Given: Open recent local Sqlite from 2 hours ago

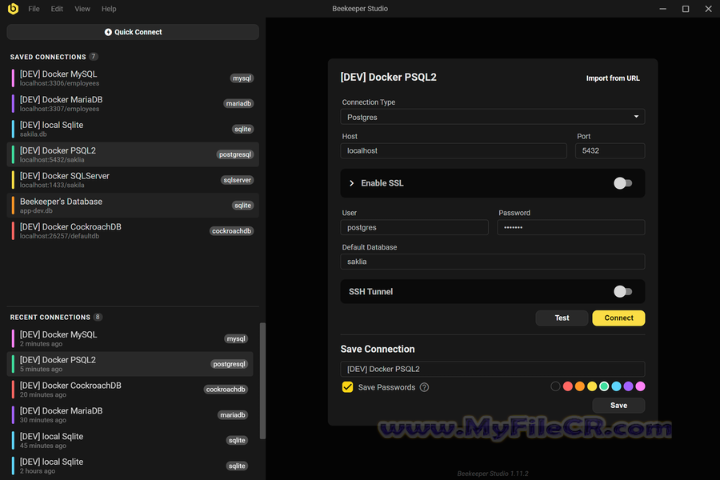Looking at the screenshot, I should [x=130, y=466].
